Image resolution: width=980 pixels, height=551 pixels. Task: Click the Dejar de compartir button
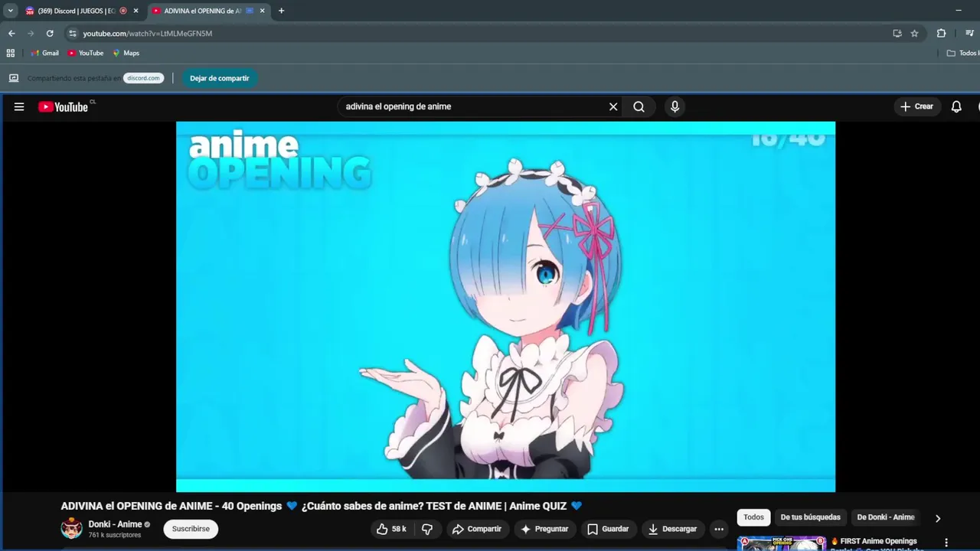pyautogui.click(x=220, y=78)
